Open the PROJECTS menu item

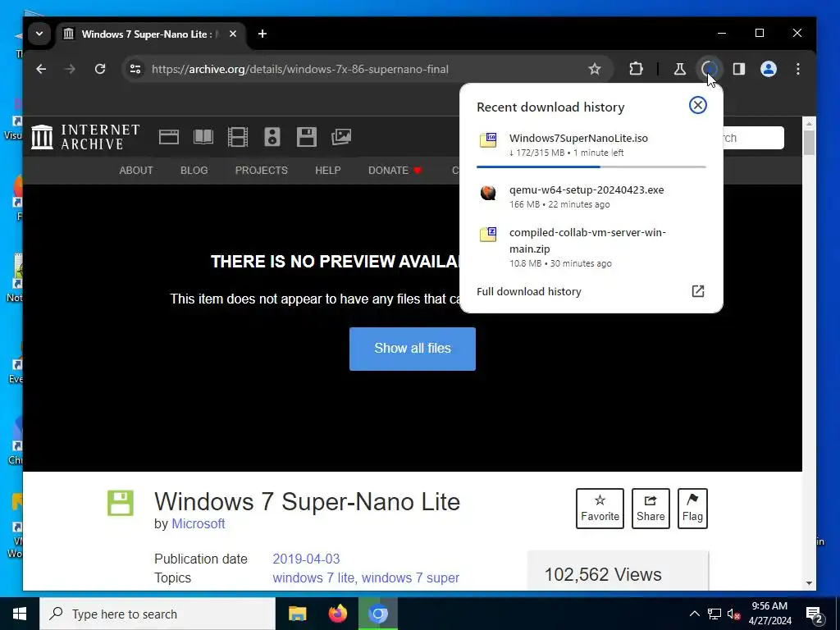(x=262, y=171)
